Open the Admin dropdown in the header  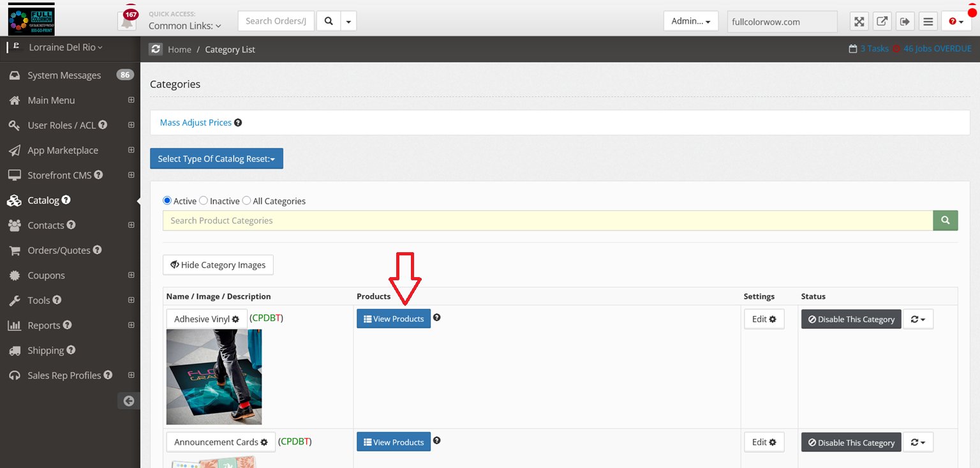tap(690, 21)
